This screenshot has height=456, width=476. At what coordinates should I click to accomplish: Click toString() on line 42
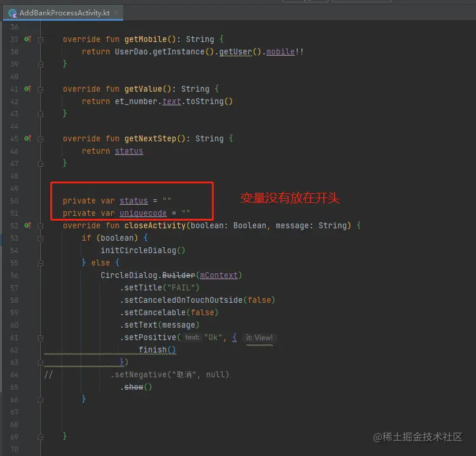coord(209,101)
